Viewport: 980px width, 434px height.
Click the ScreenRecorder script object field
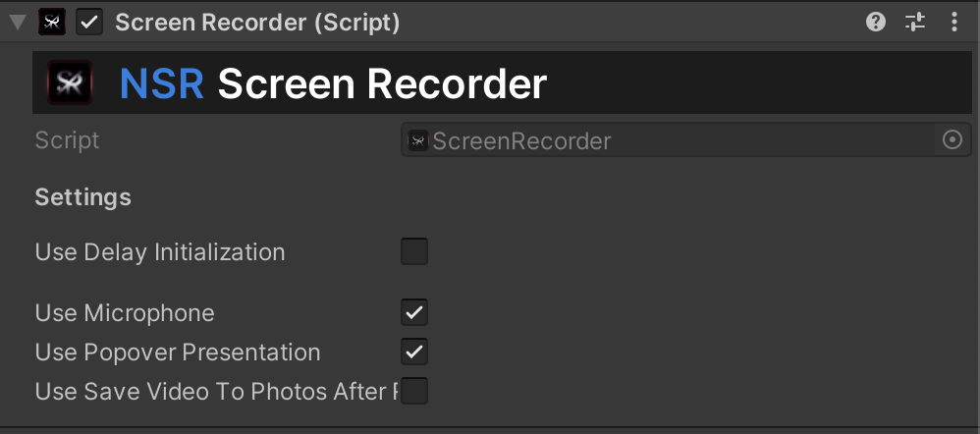point(685,140)
